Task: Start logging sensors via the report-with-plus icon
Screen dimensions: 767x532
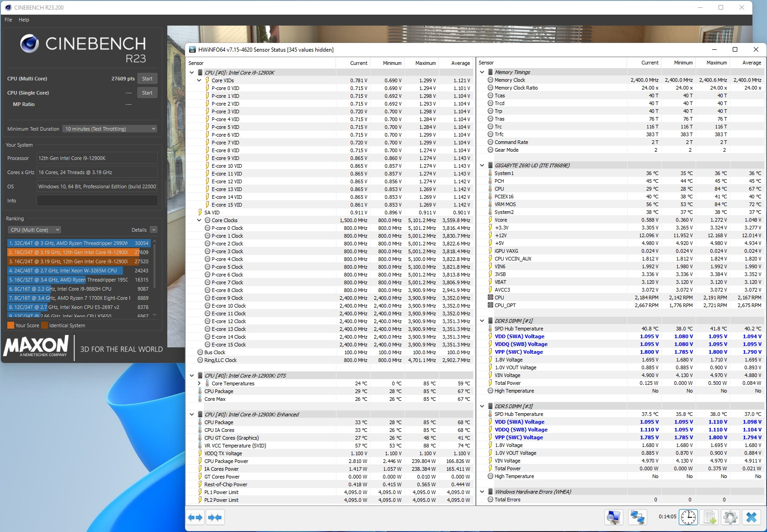Action: click(x=709, y=517)
